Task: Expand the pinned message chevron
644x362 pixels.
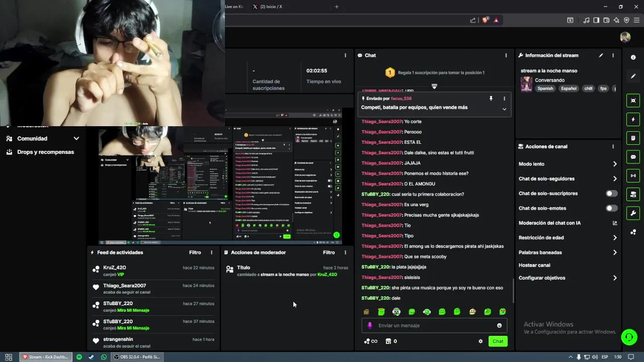Action: pos(504,109)
